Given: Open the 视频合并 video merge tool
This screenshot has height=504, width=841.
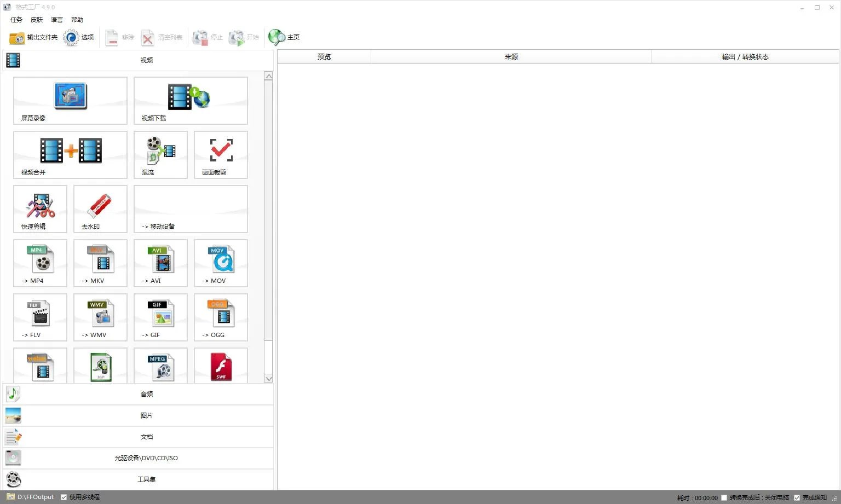Looking at the screenshot, I should click(70, 154).
